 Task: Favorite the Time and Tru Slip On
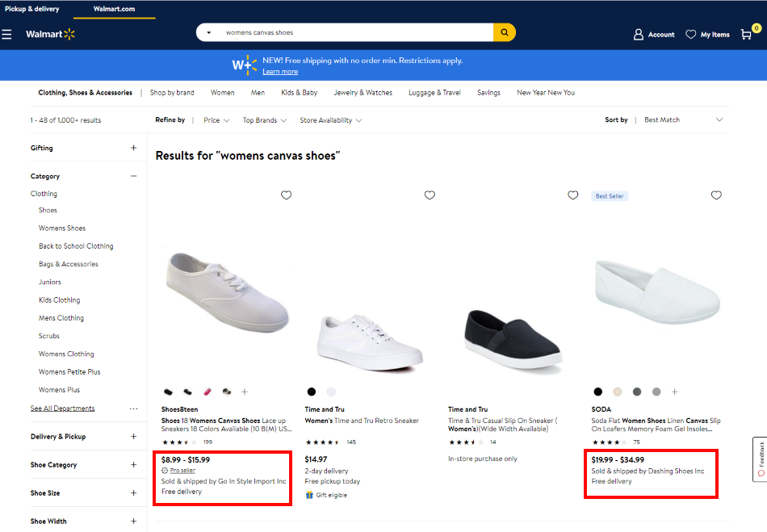[572, 195]
